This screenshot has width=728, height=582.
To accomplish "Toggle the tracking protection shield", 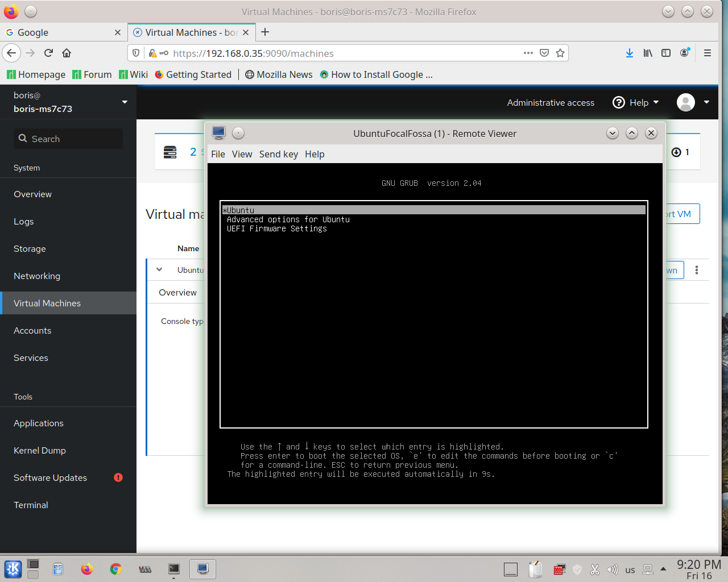I will (x=135, y=53).
